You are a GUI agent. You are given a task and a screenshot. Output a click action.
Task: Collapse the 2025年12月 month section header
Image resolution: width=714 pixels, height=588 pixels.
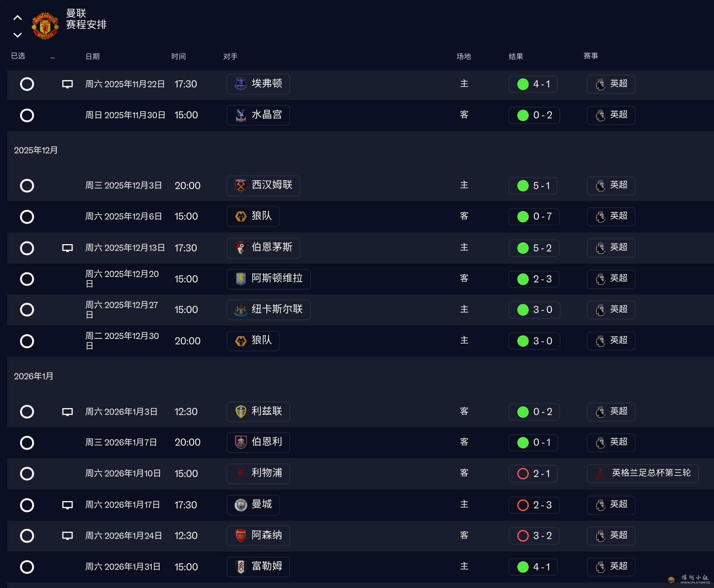coord(36,150)
